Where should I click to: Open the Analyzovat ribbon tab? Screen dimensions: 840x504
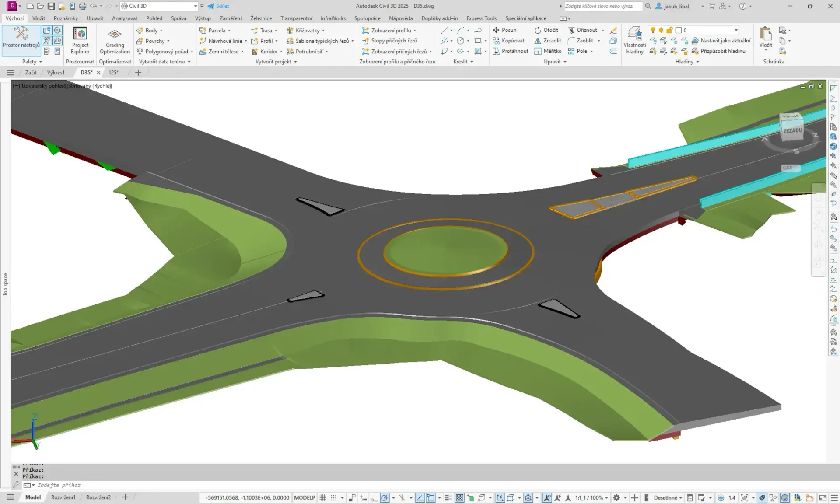tap(124, 18)
